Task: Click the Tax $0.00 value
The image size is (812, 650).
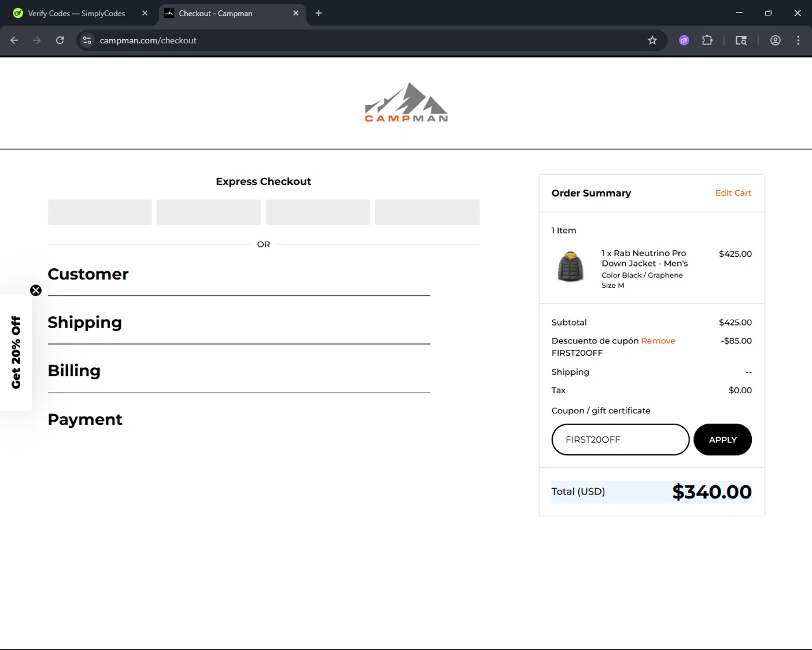Action: pyautogui.click(x=740, y=390)
